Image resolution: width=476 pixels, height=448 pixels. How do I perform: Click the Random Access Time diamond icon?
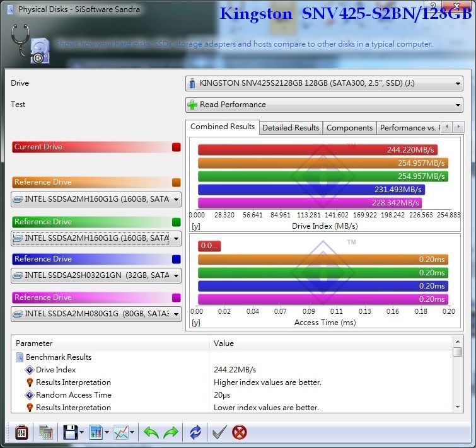point(30,395)
